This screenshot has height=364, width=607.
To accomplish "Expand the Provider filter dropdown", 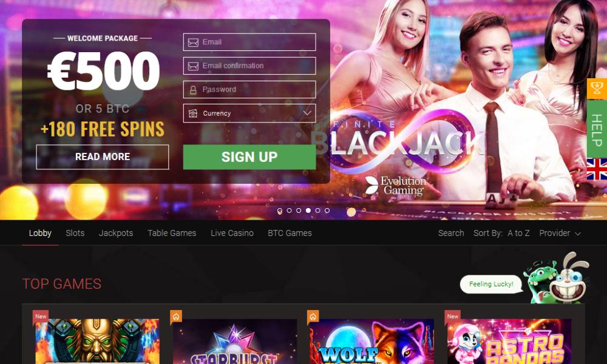I will pyautogui.click(x=560, y=233).
